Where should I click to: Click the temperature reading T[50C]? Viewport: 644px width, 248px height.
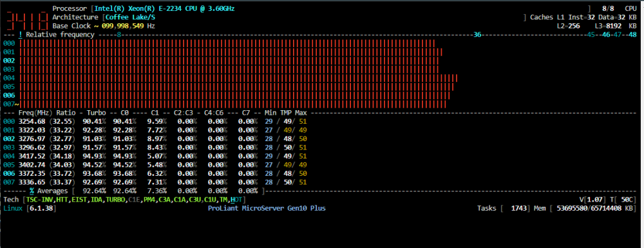click(x=623, y=200)
